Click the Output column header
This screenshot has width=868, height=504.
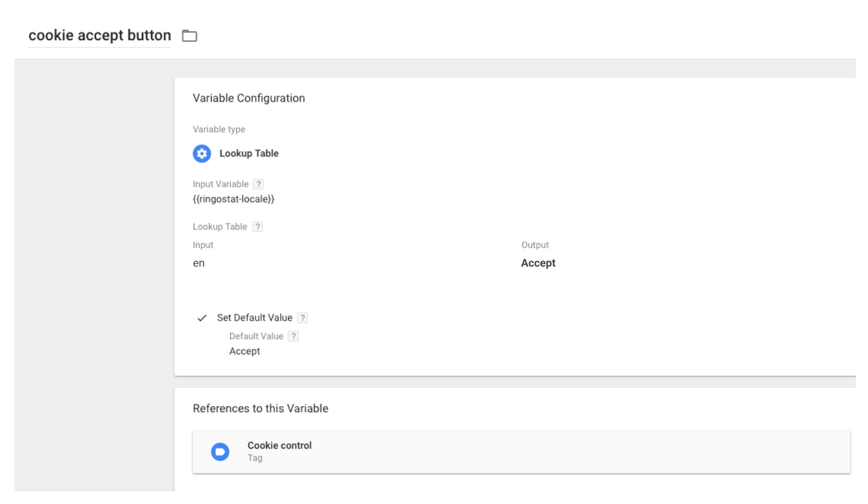click(x=535, y=245)
